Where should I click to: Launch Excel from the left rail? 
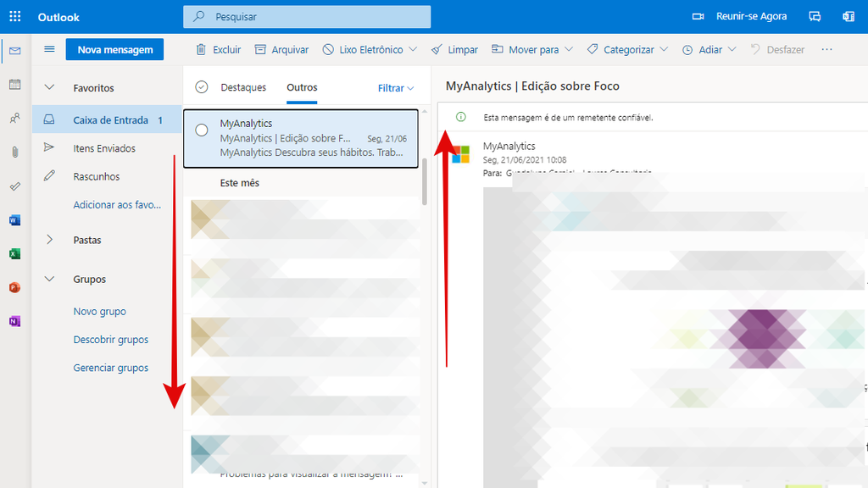coord(15,254)
